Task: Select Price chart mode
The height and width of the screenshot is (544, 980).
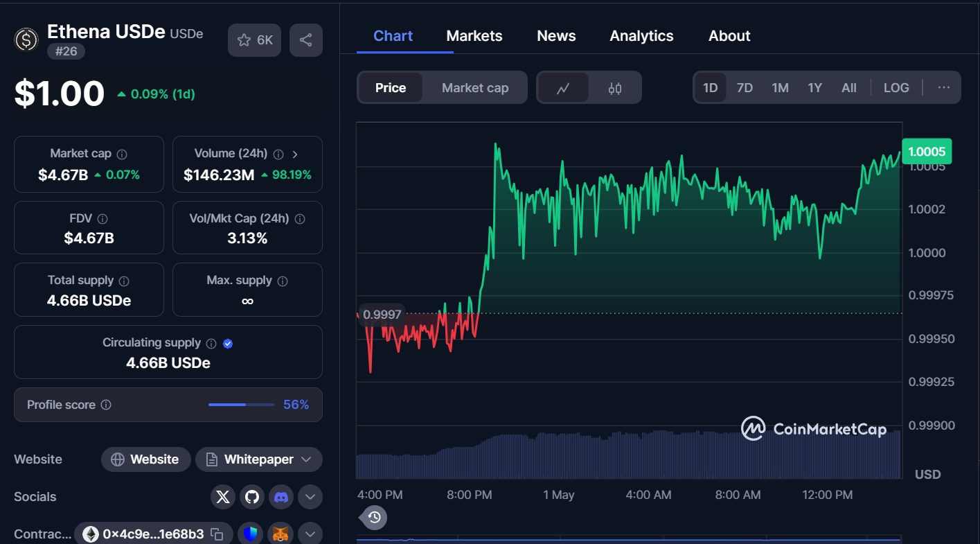Action: [391, 88]
